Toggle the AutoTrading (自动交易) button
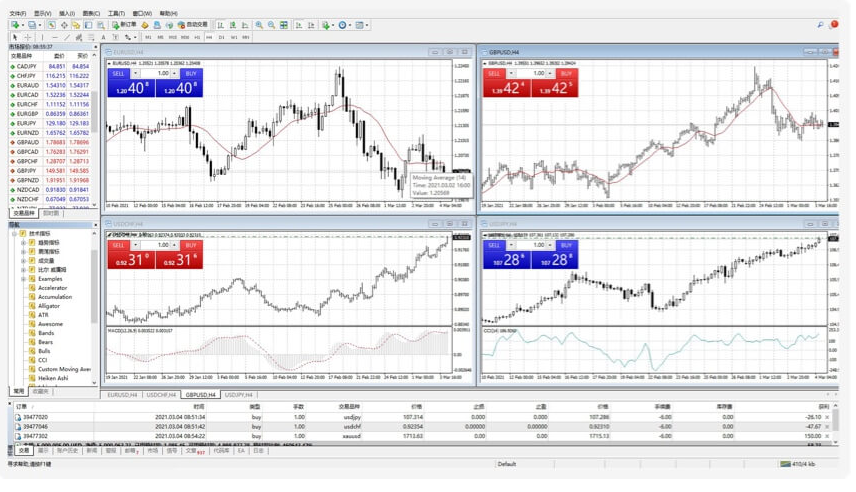The width and height of the screenshot is (856, 492). pyautogui.click(x=192, y=25)
